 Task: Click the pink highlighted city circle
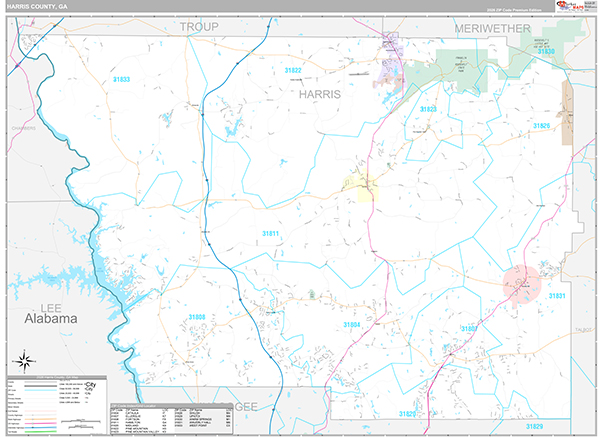(523, 284)
